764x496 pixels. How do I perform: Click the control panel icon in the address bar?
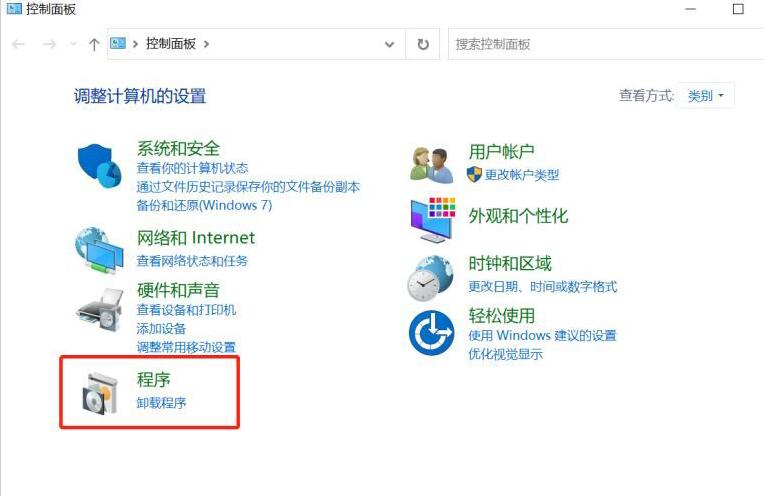pyautogui.click(x=118, y=43)
